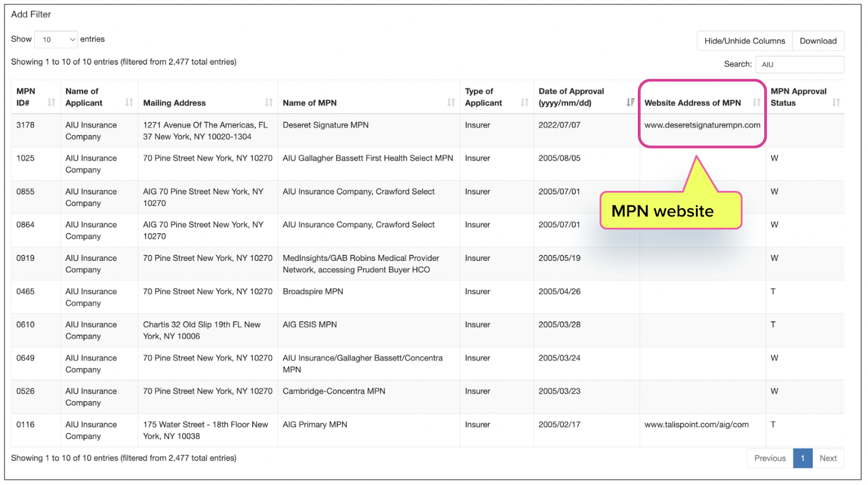Select the Broadspire MPN name cell
The image size is (868, 485).
(x=313, y=292)
